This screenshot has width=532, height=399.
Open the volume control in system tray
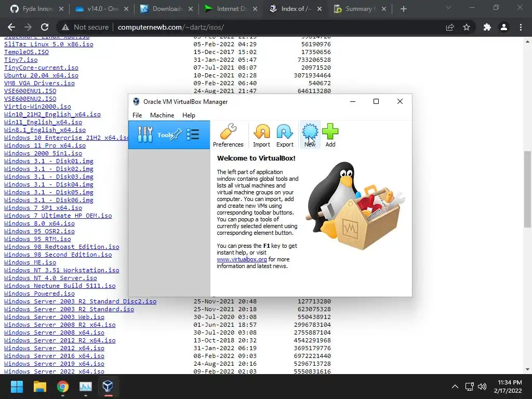click(x=482, y=387)
